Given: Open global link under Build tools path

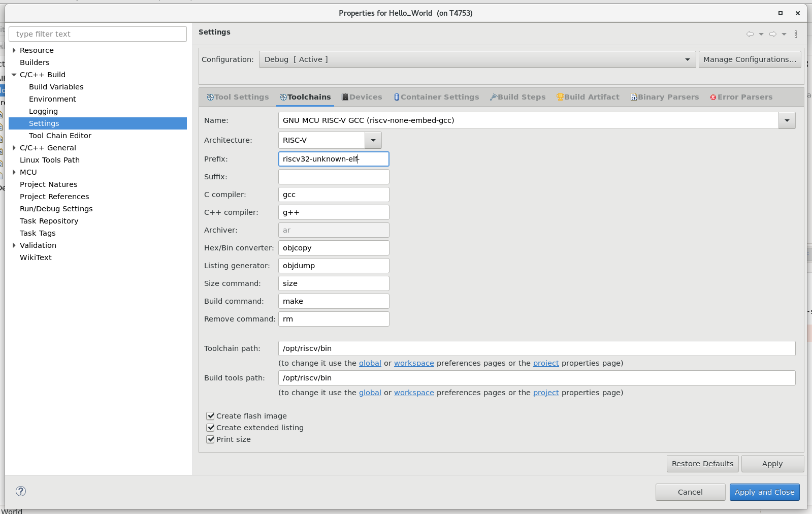Looking at the screenshot, I should [370, 393].
